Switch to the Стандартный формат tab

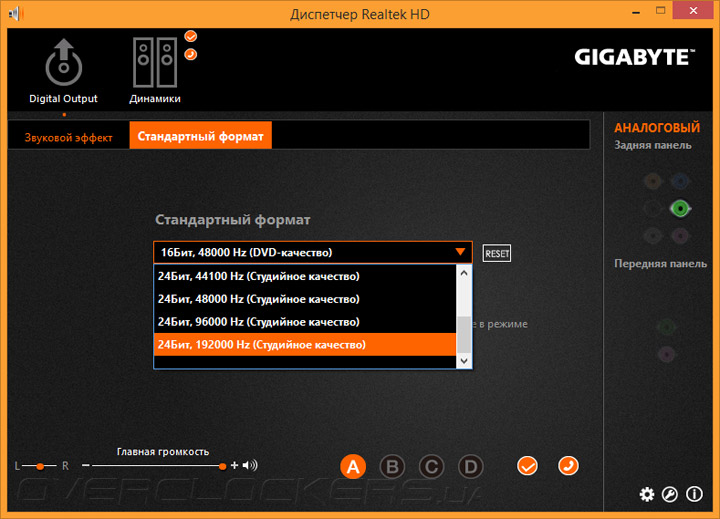[201, 136]
